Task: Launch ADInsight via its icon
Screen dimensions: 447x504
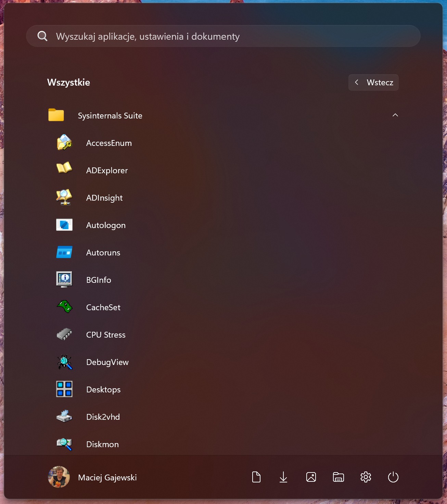Action: click(x=64, y=197)
